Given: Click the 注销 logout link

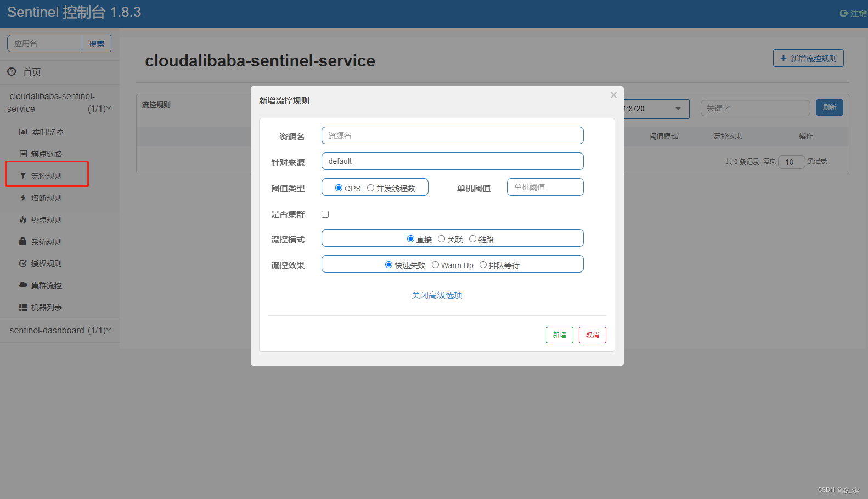Looking at the screenshot, I should point(854,13).
